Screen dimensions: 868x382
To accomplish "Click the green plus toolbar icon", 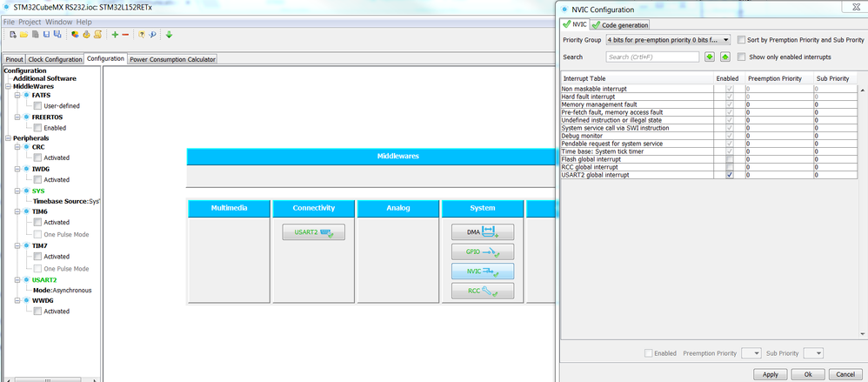I will [115, 34].
